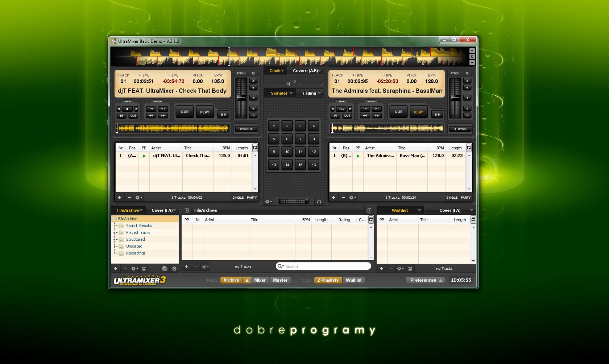
Task: Toggle SINGLE mode on right playlist
Action: 452,198
